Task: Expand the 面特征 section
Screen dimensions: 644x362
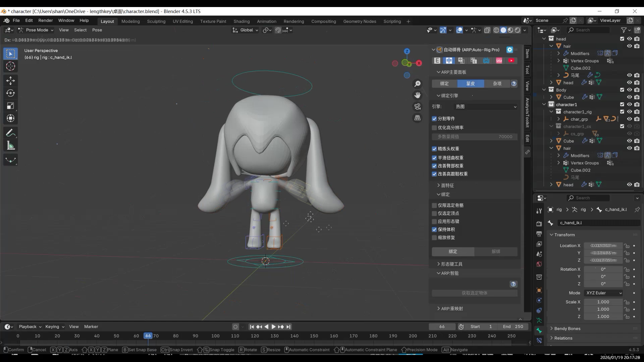Action: pos(447,185)
